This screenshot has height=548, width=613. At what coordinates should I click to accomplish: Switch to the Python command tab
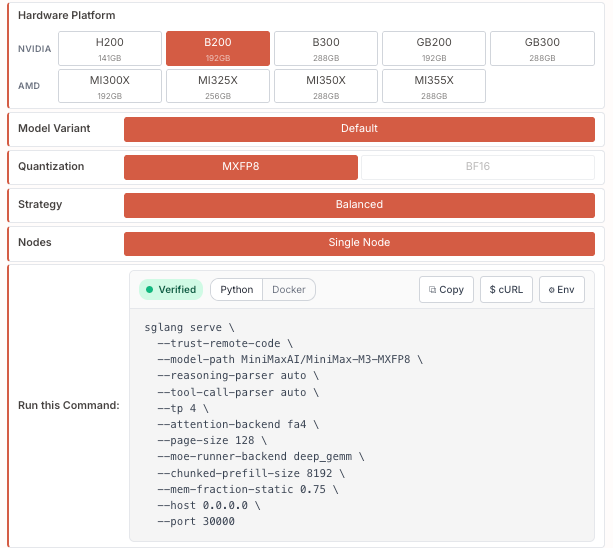(237, 290)
